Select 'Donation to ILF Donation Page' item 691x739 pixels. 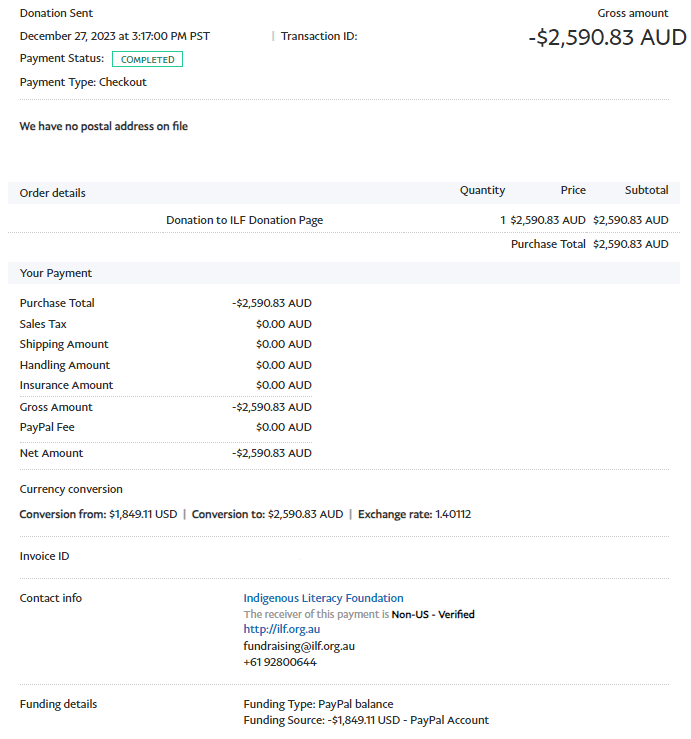coord(245,220)
